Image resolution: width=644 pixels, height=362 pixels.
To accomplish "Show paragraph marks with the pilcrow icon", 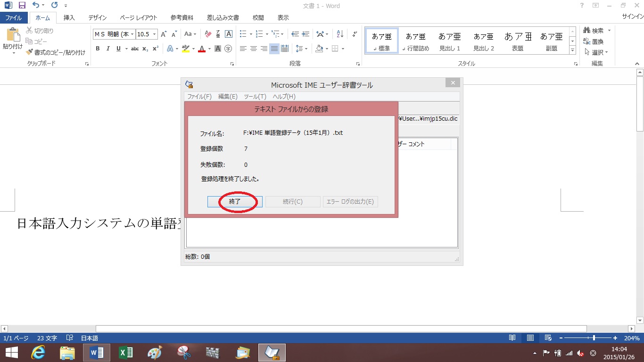I will (354, 34).
